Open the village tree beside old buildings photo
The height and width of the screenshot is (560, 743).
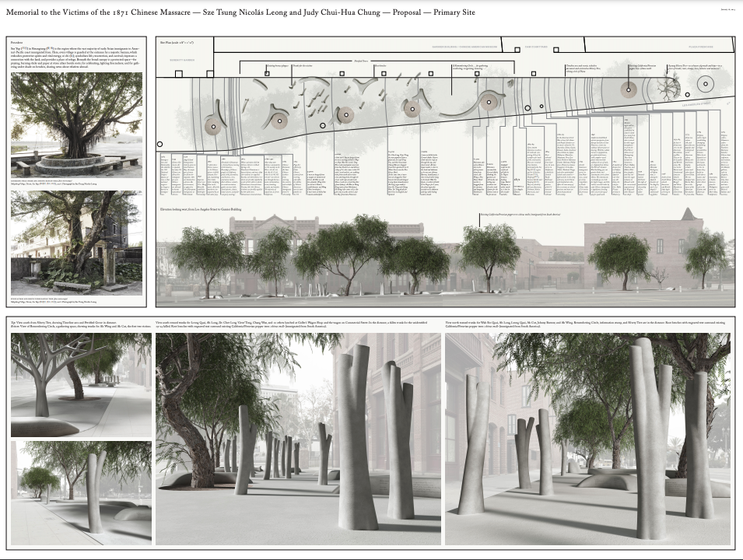(x=76, y=243)
